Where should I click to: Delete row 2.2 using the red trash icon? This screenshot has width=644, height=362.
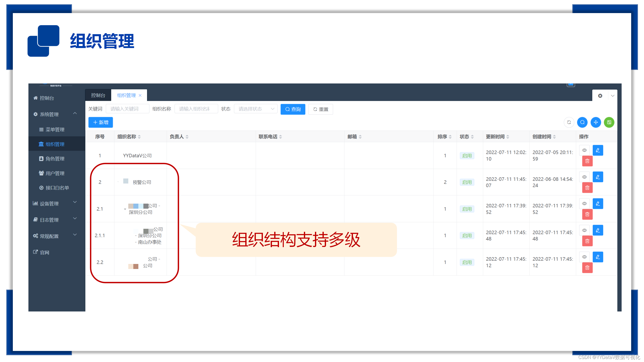(x=587, y=267)
